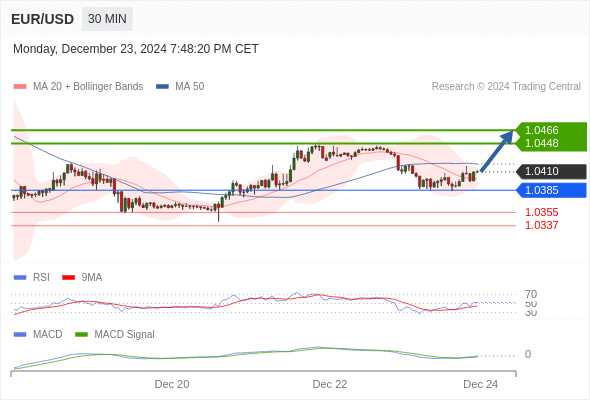Click the blue upward forecast arrow
Viewport: 590px width, 400px height.
point(497,151)
